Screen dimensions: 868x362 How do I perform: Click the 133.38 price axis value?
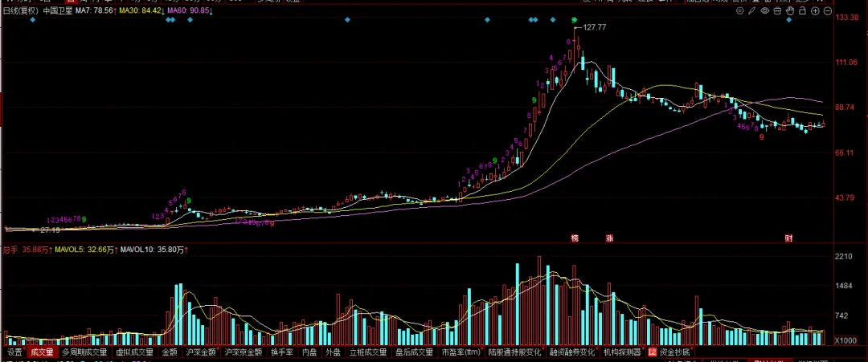point(846,18)
